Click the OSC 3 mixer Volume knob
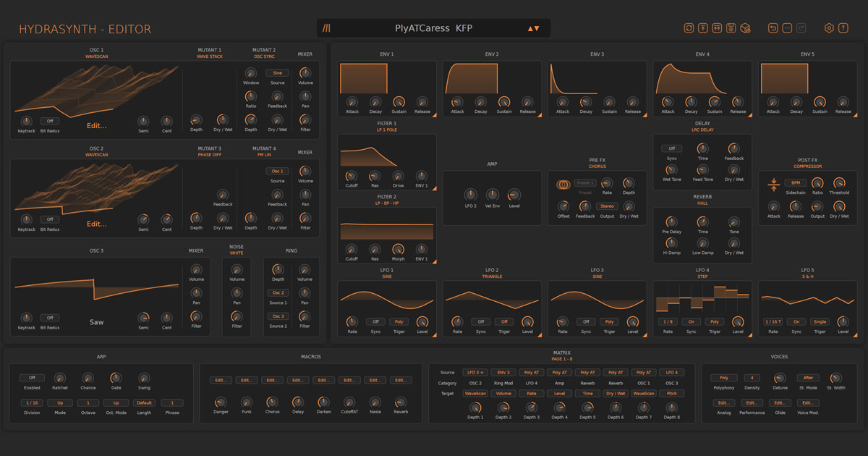This screenshot has height=456, width=868. (x=196, y=269)
